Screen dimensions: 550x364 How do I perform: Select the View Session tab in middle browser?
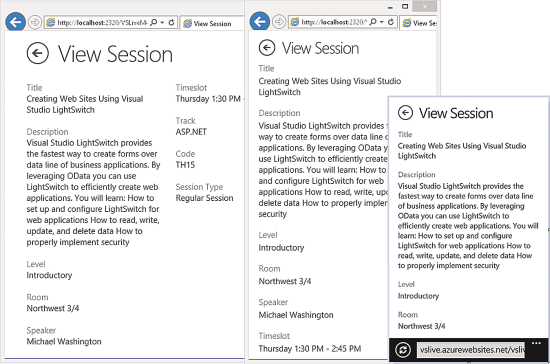tap(419, 23)
